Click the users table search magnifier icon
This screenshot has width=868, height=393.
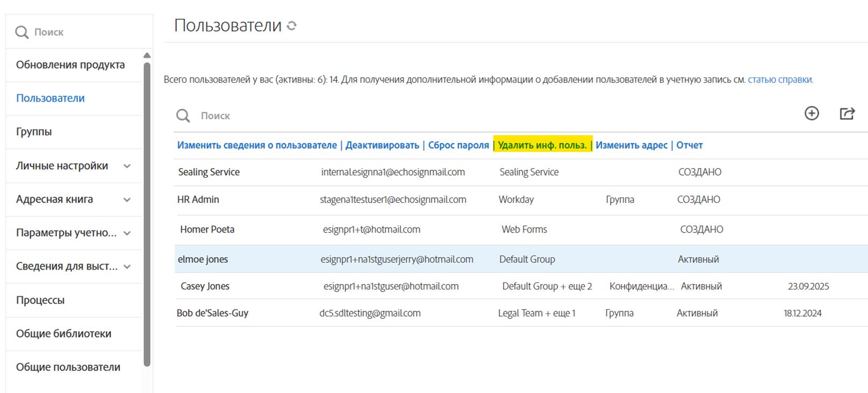[183, 115]
